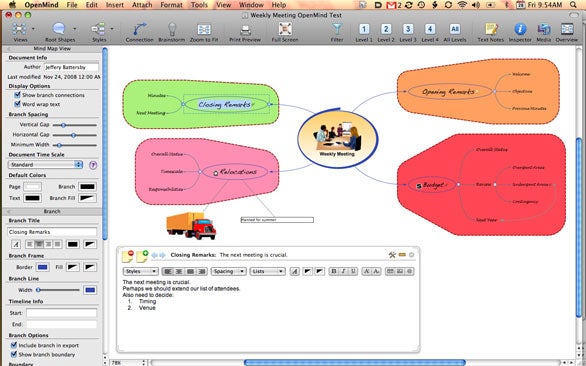Toggle Include branch in export checkbox
Viewport: 586px width, 366px height.
click(x=14, y=345)
